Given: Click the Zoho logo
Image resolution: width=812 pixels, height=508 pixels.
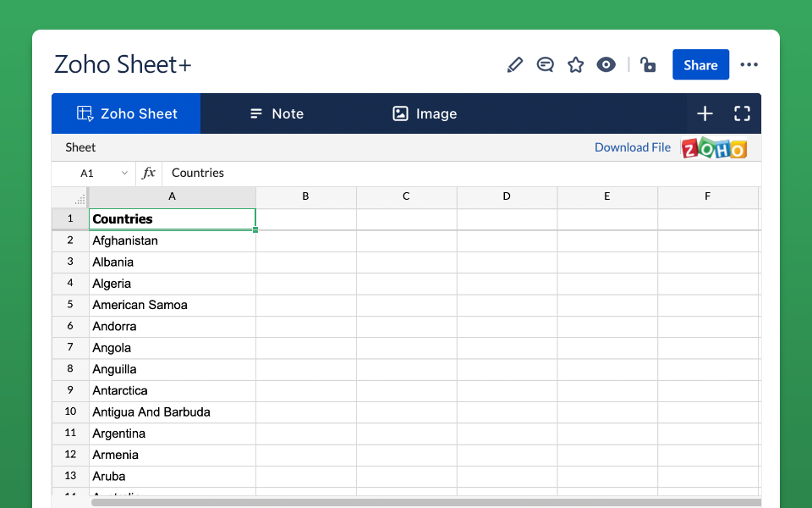Looking at the screenshot, I should [714, 147].
